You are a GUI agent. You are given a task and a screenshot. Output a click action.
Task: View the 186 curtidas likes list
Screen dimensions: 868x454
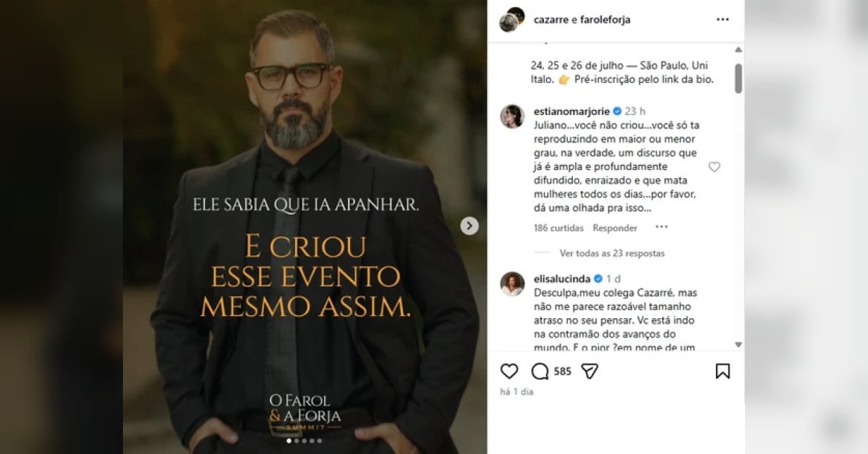558,228
